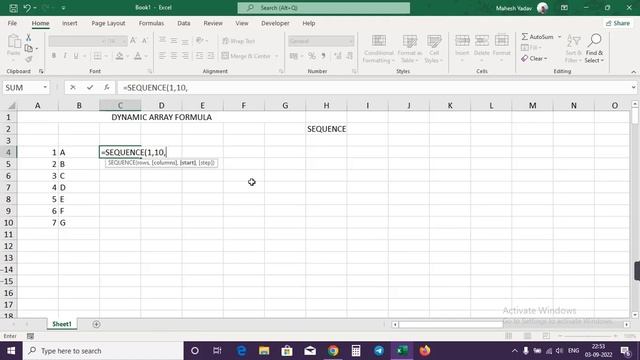Viewport: 640px width, 360px height.
Task: Increase font size icon
Action: 133,40
